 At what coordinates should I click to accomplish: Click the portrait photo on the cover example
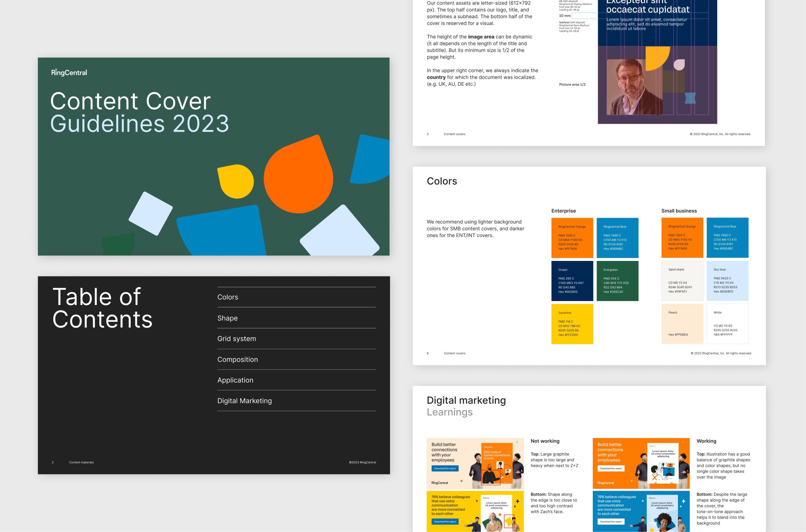[634, 87]
